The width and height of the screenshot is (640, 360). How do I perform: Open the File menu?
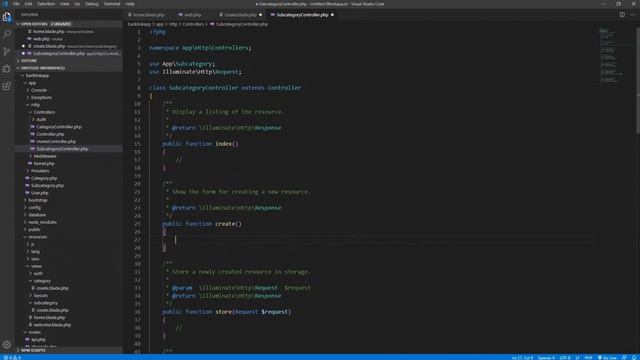pyautogui.click(x=16, y=4)
